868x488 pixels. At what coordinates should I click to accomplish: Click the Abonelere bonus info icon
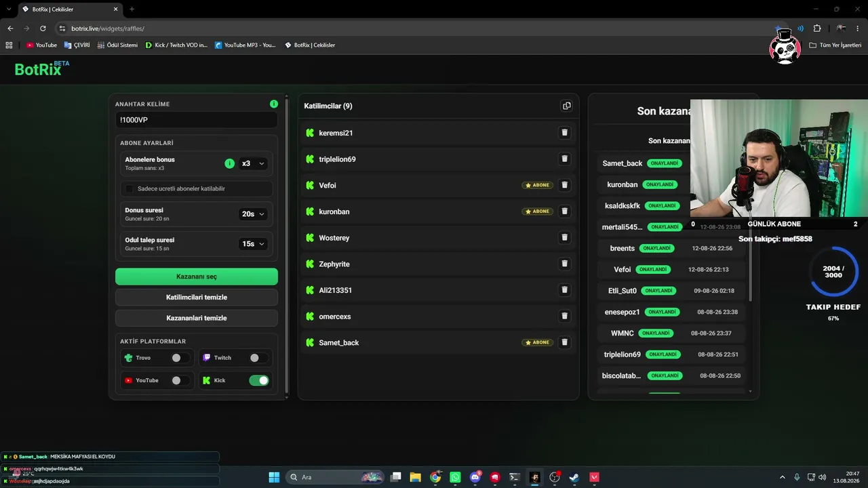click(x=229, y=163)
